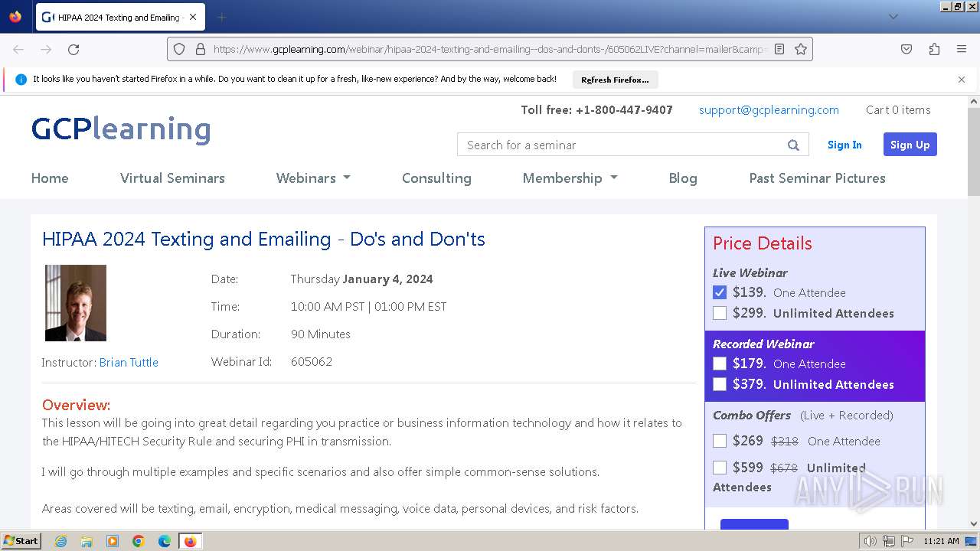Reload the page with refresh icon
Viewport: 980px width, 551px height.
click(x=73, y=49)
